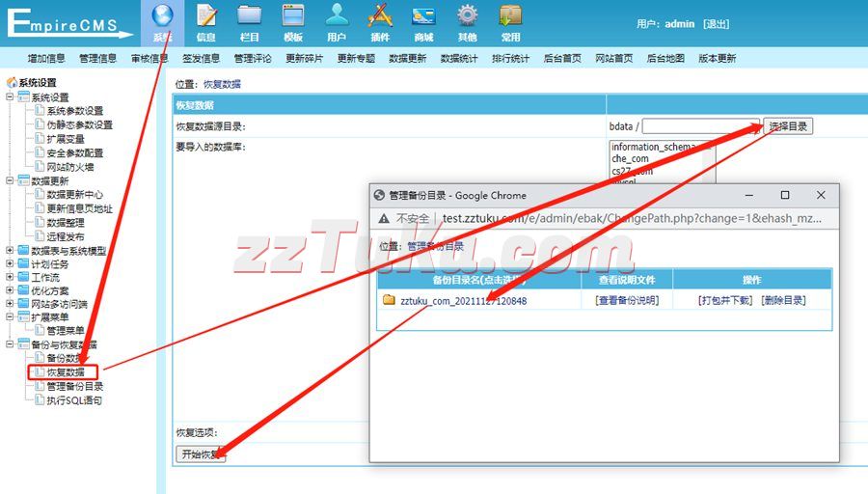The height and width of the screenshot is (494, 868).
Task: Click 管理信息 in the secondary menu
Action: click(x=97, y=59)
